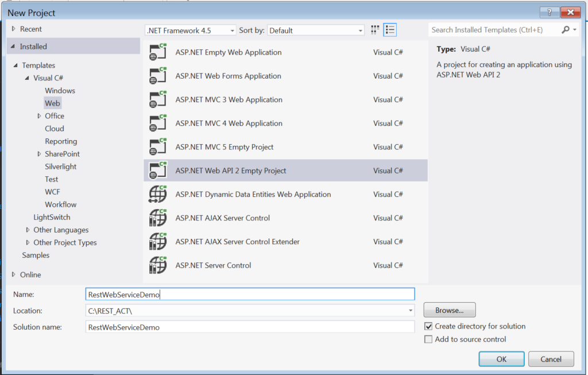Click the search magnifier icon
The height and width of the screenshot is (375, 588).
coord(566,30)
